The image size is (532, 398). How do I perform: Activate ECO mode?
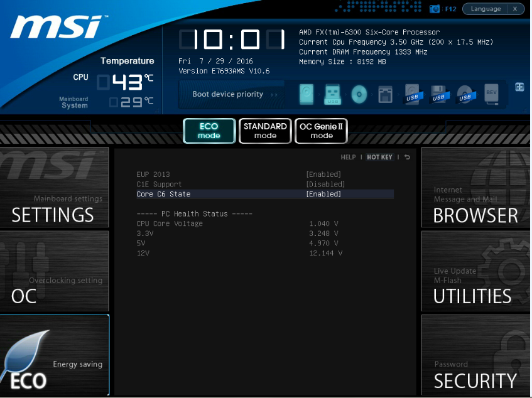tap(209, 131)
